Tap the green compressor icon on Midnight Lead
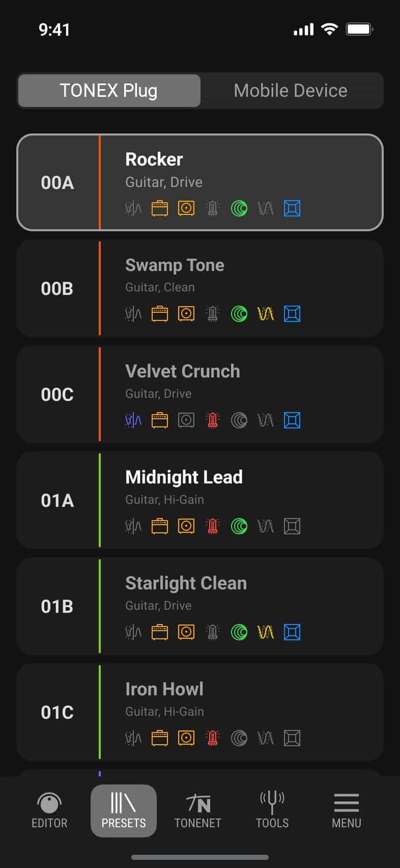 click(x=239, y=526)
